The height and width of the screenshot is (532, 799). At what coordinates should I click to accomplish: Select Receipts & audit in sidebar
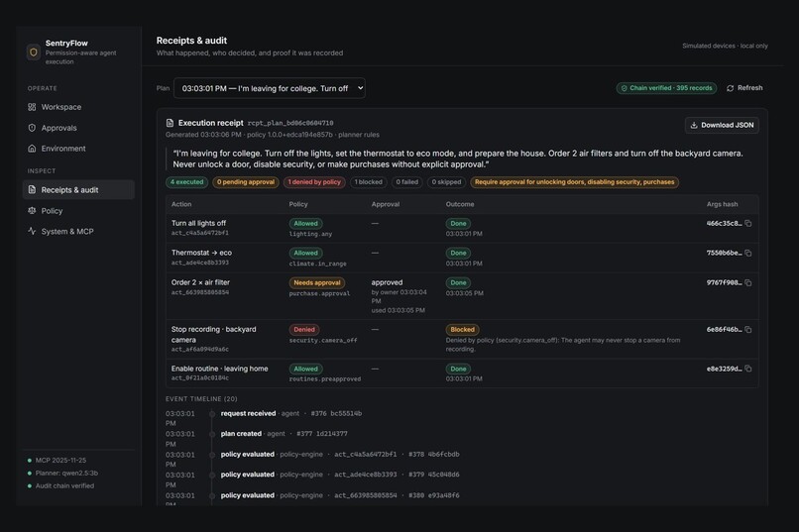78,190
